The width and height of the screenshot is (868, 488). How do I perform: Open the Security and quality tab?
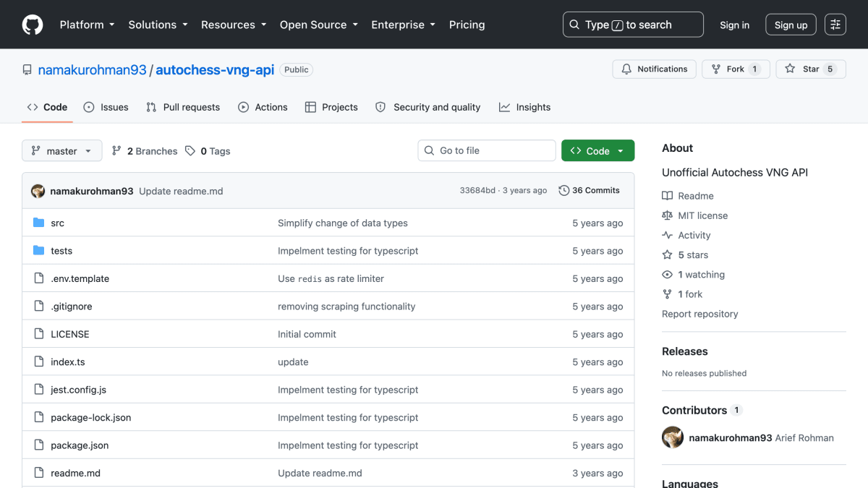[428, 107]
